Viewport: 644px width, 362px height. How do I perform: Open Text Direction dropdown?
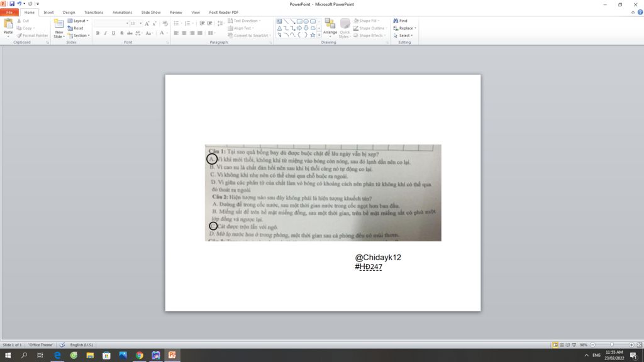(x=244, y=21)
